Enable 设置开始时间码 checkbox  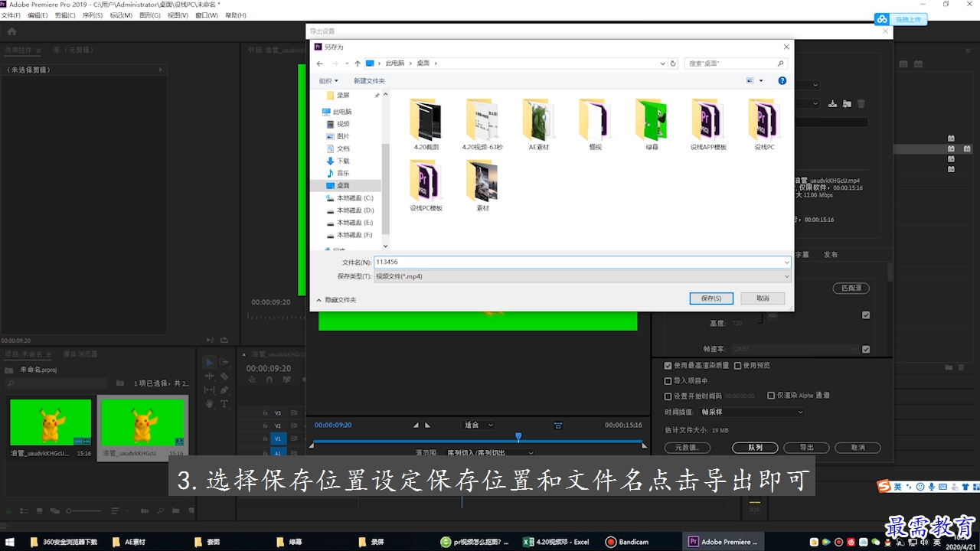[x=668, y=396]
